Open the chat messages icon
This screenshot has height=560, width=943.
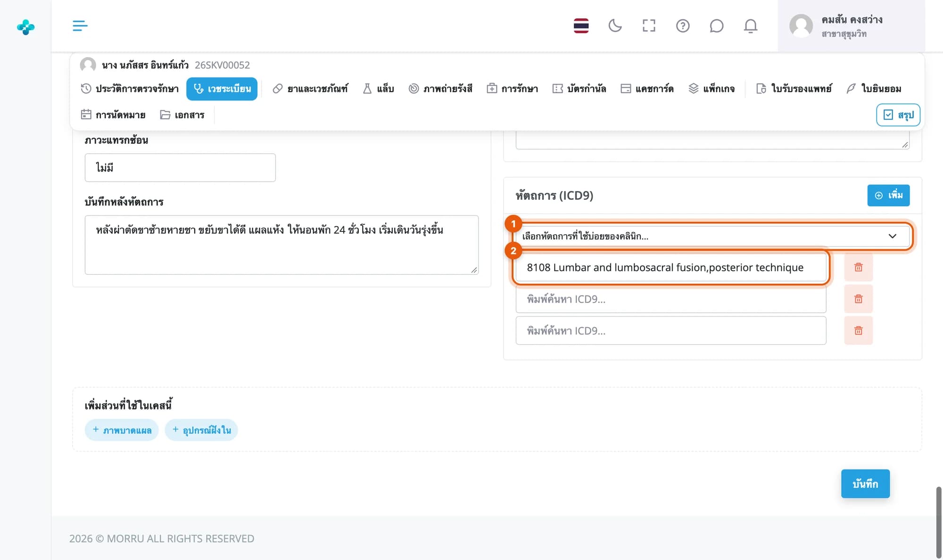pyautogui.click(x=717, y=26)
